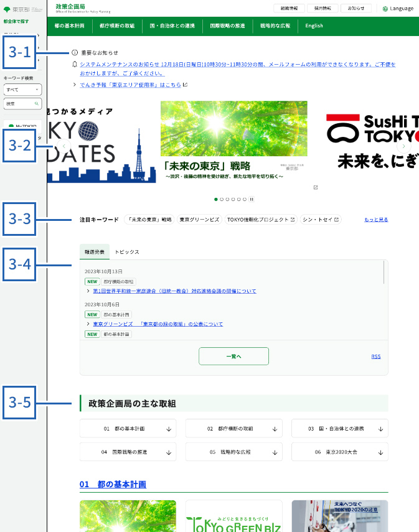Open the RSS feed link
Image resolution: width=419 pixels, height=532 pixels.
tap(376, 357)
